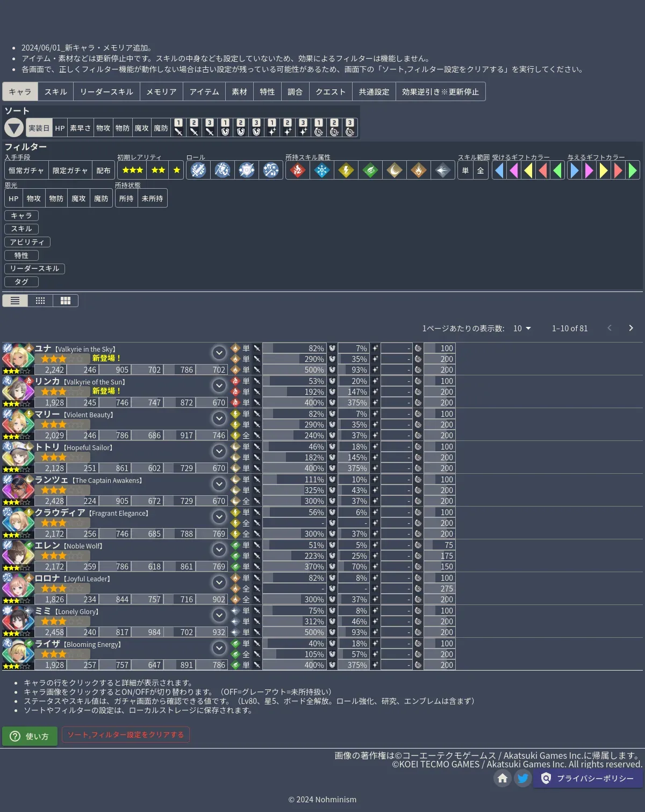Click the 使い方 help button
The height and width of the screenshot is (812, 645).
point(30,736)
